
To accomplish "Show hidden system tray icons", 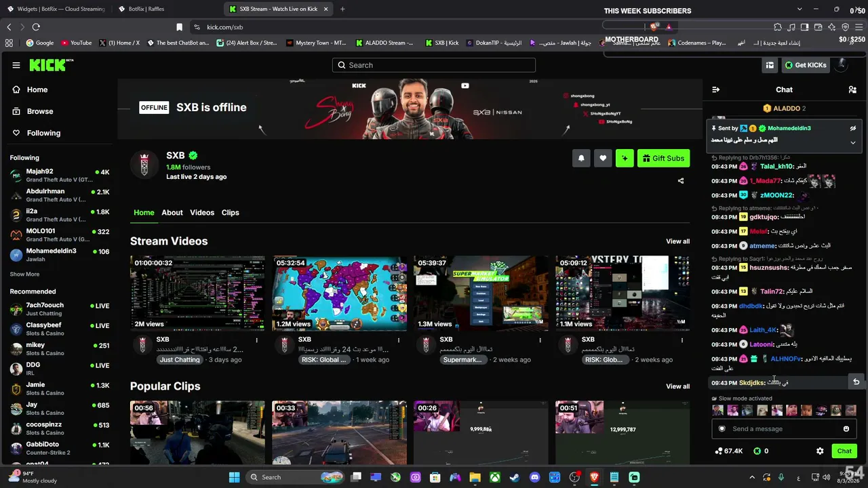I will [x=751, y=477].
